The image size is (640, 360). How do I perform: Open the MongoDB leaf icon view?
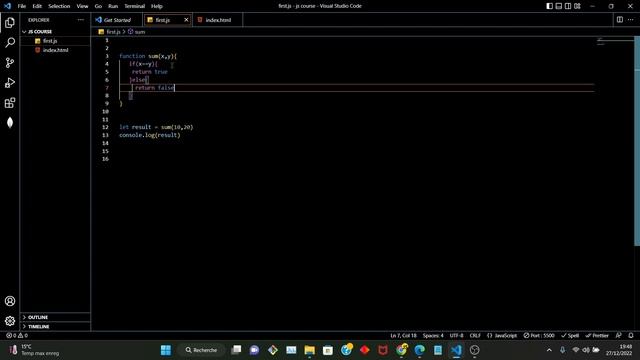click(10, 122)
